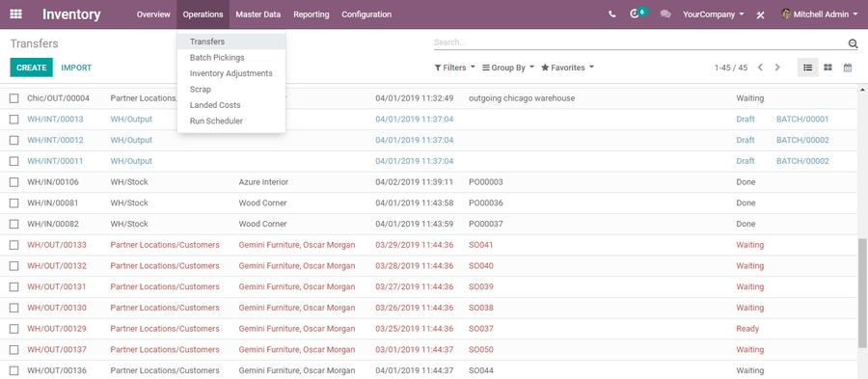Focus the Search input field
Screen dimensions: 868x379
pos(639,42)
